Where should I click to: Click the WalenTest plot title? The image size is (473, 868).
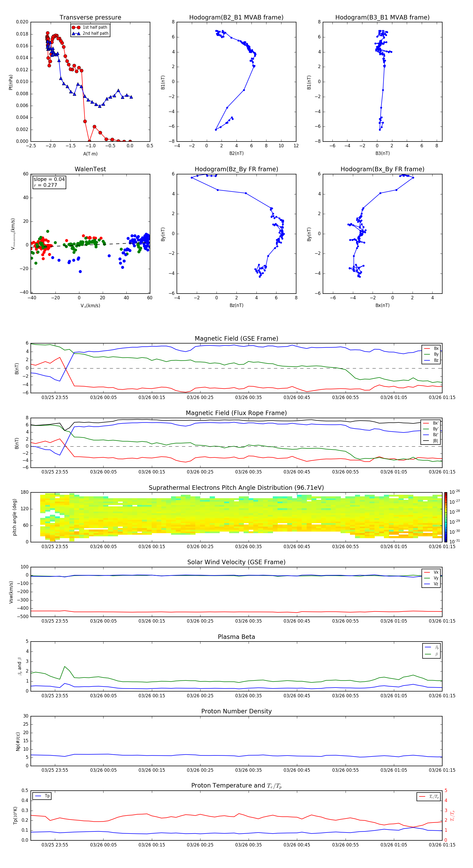pos(90,169)
